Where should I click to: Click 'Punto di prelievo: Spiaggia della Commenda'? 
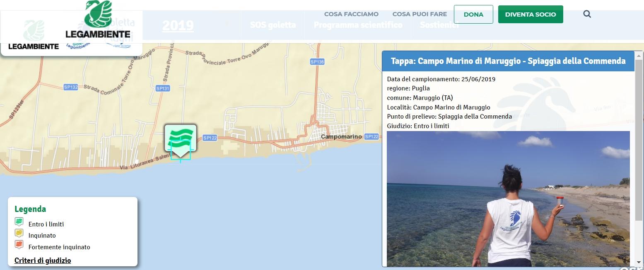(x=449, y=117)
